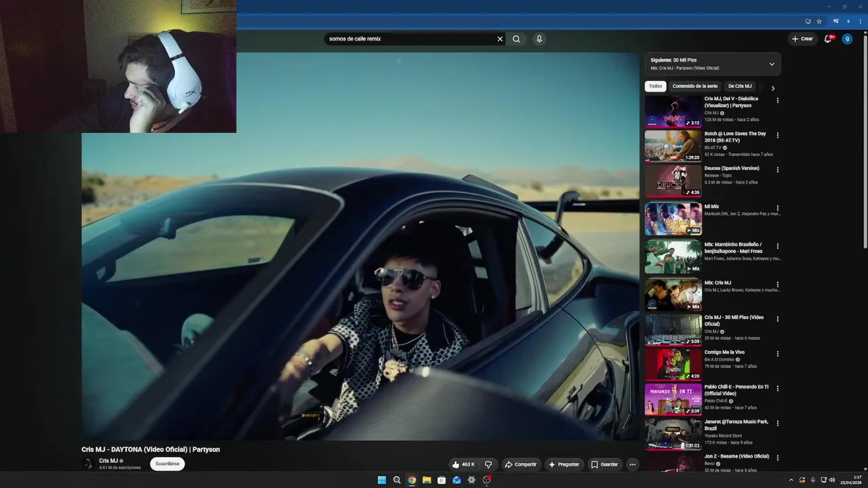Click the search magnifier button
This screenshot has width=868, height=488.
click(517, 39)
